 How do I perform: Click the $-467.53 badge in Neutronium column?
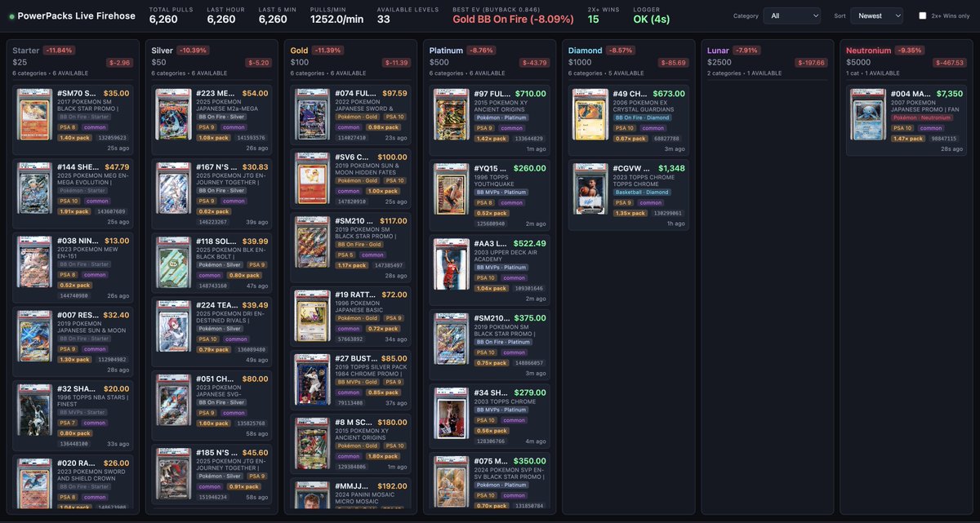tap(948, 62)
